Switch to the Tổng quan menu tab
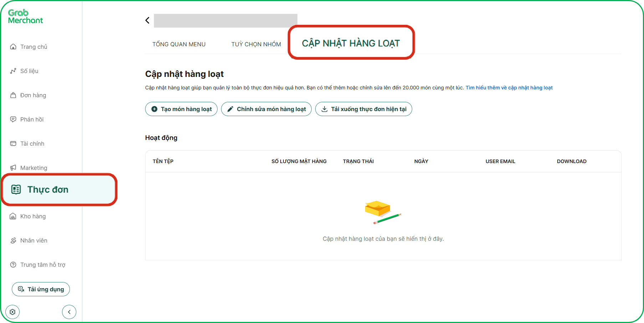Image resolution: width=644 pixels, height=323 pixels. coord(179,44)
